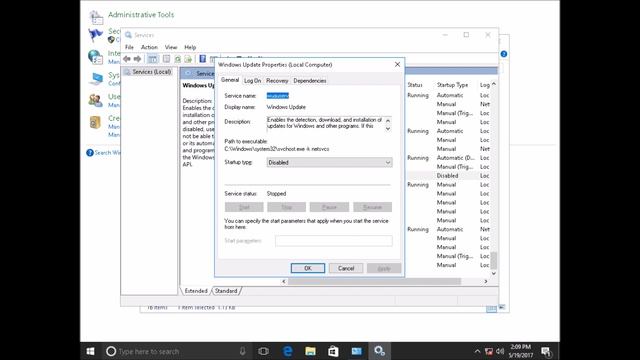Click the Control Panel taskbar icon
The width and height of the screenshot is (640, 360).
click(356, 351)
